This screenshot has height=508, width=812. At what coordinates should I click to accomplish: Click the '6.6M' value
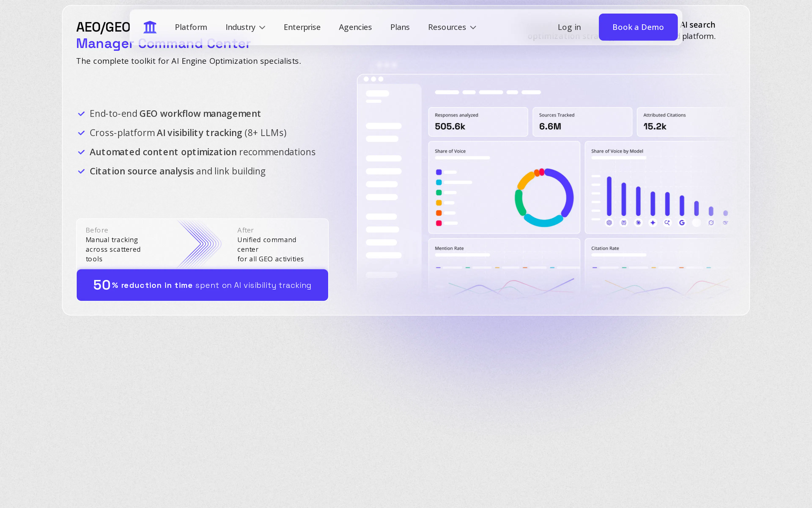(550, 126)
